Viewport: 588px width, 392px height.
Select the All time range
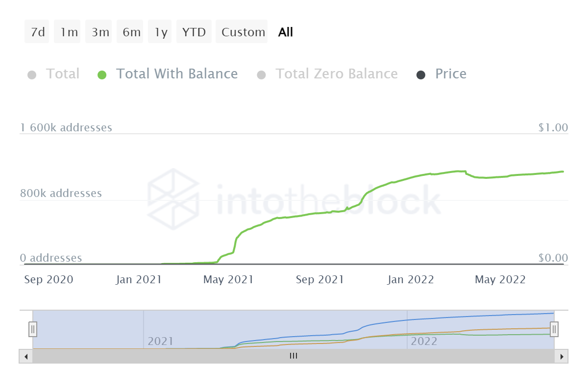pyautogui.click(x=285, y=32)
